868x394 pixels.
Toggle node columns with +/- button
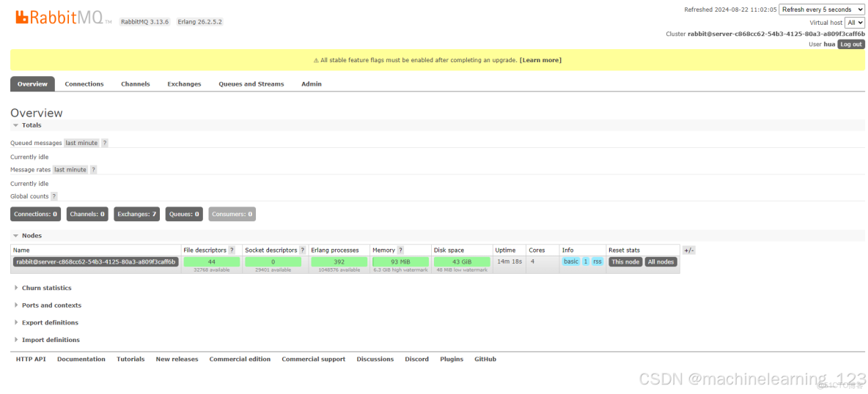(688, 250)
